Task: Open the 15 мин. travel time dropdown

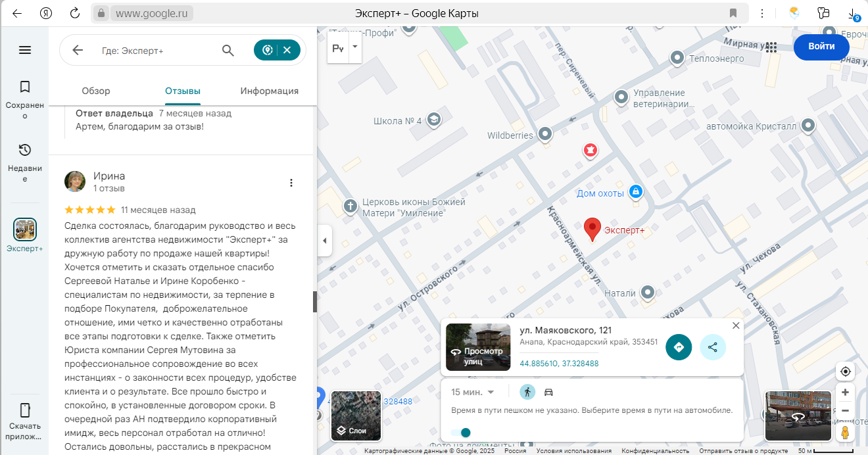Action: [x=473, y=393]
